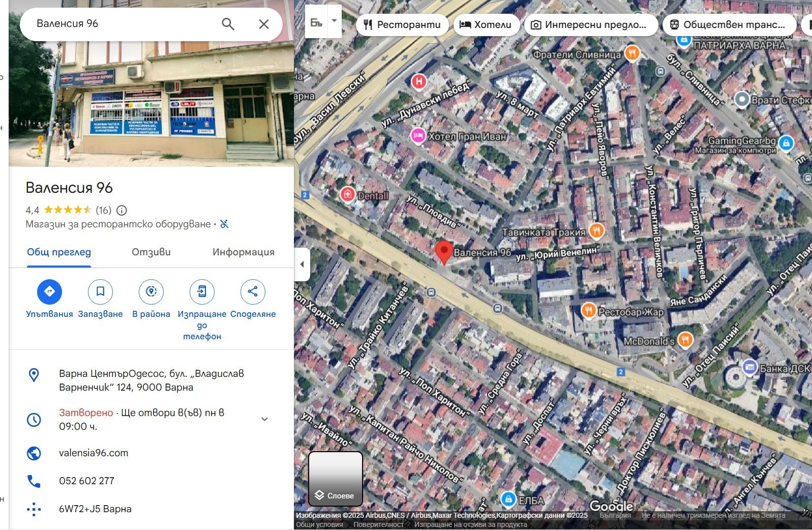Select the Dentall map marker
The height and width of the screenshot is (530, 812).
click(x=348, y=194)
